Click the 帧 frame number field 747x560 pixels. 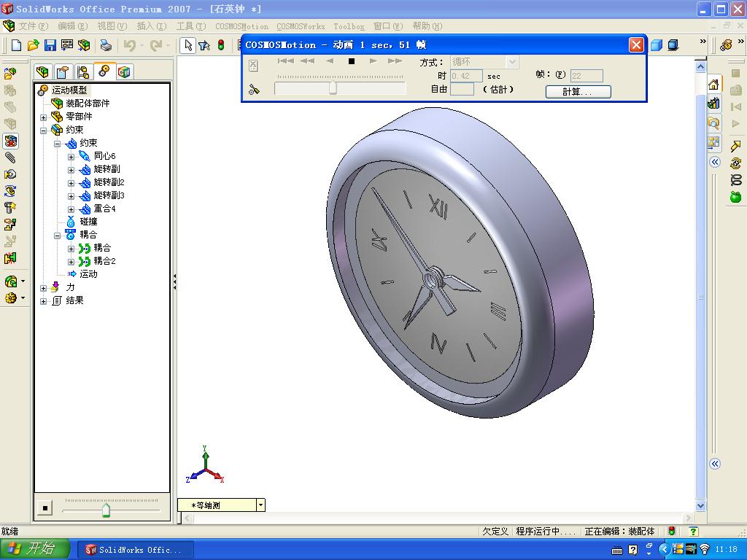pyautogui.click(x=587, y=76)
